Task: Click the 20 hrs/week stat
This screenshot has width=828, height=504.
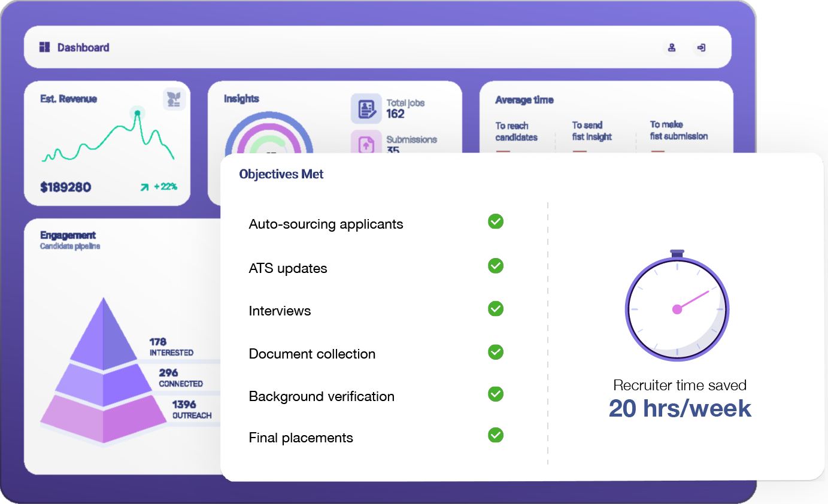Action: point(680,409)
